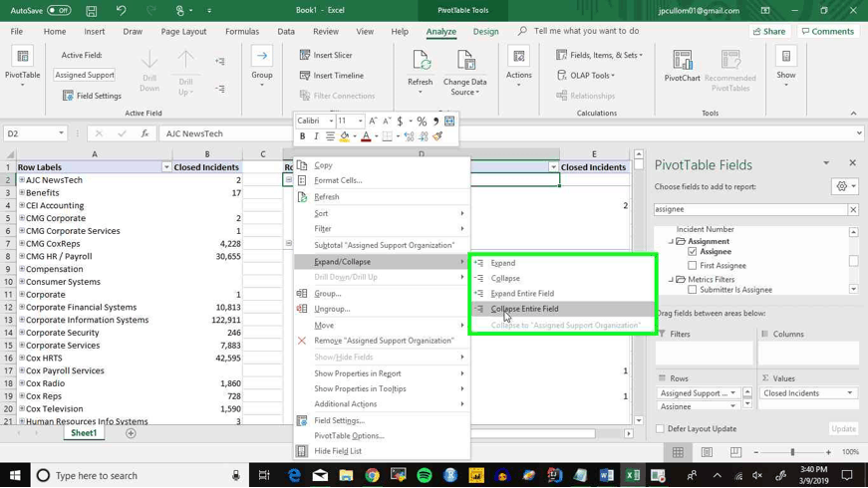Open the Comments button
Screen dimensions: 868x488
point(828,32)
